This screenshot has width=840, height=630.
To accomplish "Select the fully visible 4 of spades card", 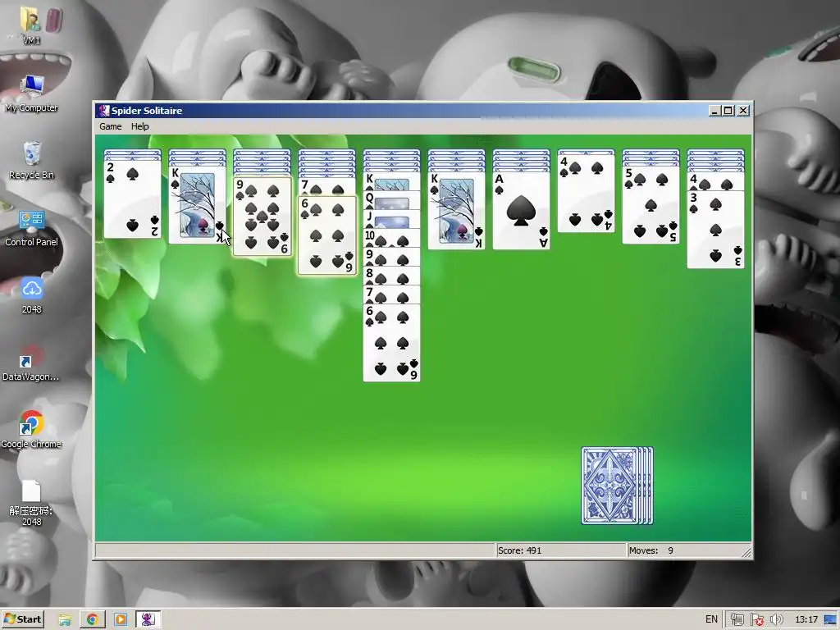I will (586, 193).
